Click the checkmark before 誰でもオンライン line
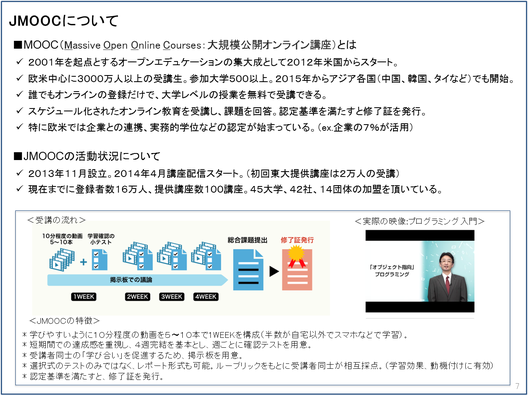 click(x=19, y=94)
